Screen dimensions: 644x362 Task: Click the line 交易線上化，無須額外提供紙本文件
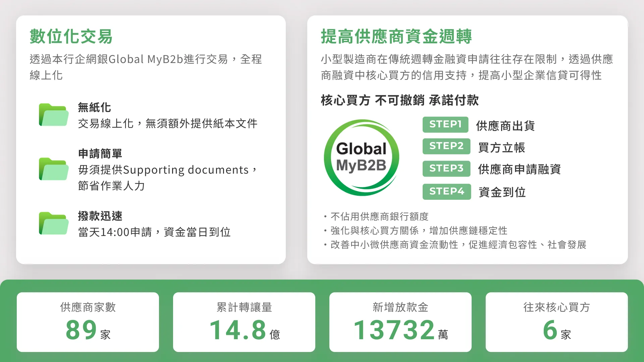point(168,124)
